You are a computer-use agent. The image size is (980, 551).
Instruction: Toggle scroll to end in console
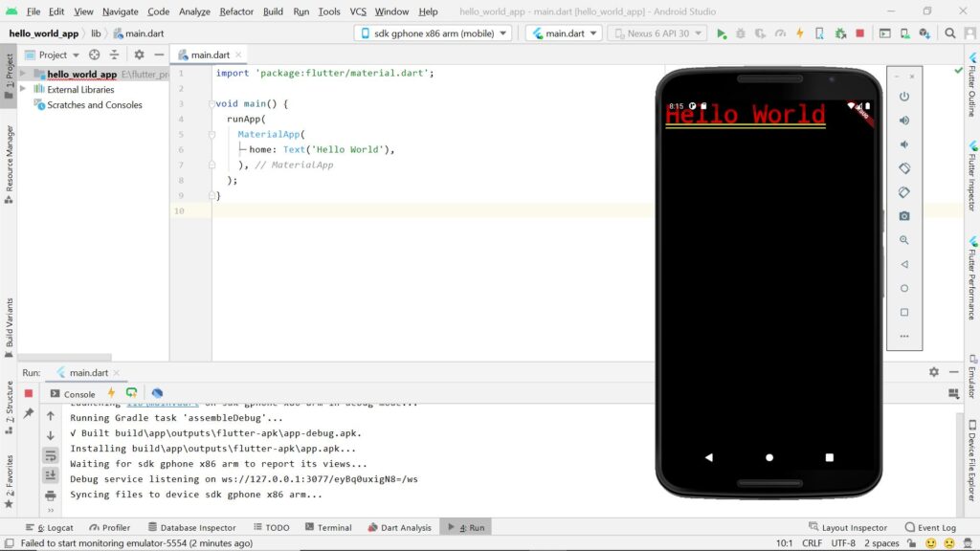pos(51,476)
